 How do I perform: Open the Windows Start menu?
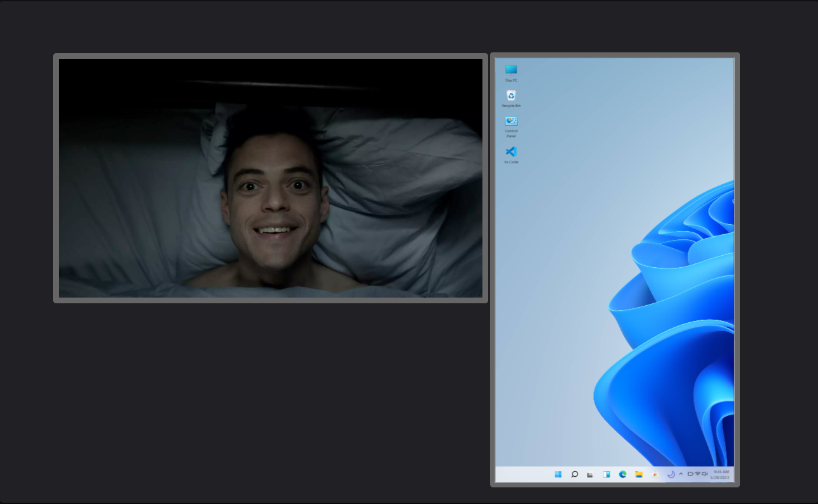(x=558, y=474)
